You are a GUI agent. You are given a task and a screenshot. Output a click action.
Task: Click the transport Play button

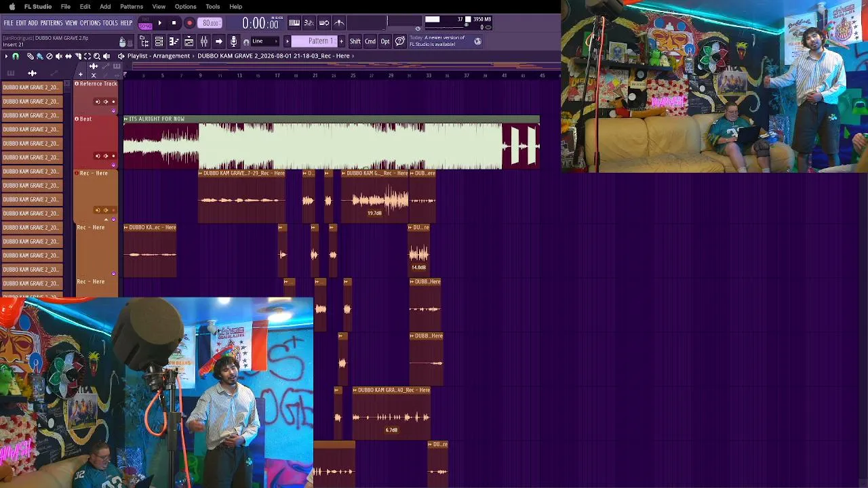[160, 23]
